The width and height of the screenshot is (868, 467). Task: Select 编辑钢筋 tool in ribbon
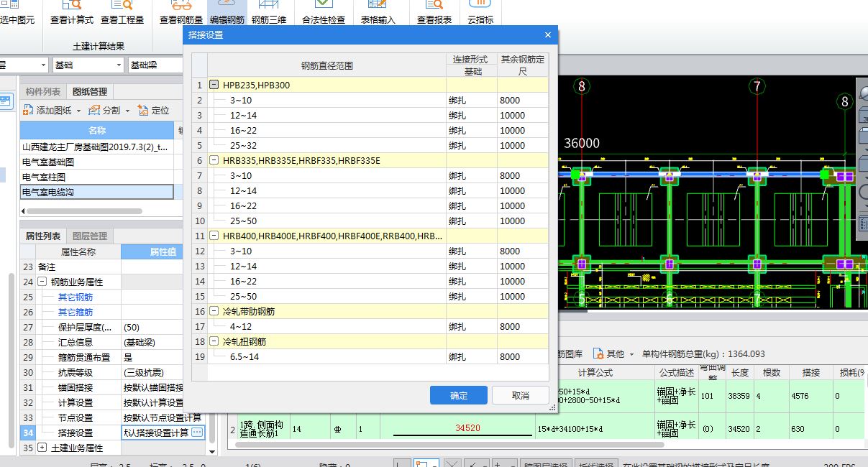[x=227, y=13]
